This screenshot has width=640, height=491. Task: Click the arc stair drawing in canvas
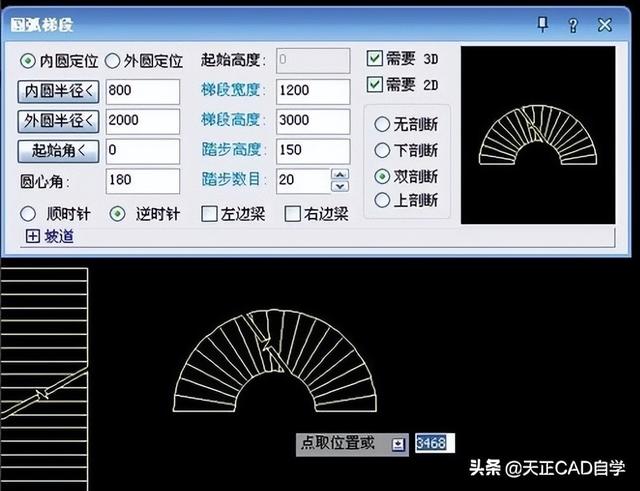click(275, 361)
